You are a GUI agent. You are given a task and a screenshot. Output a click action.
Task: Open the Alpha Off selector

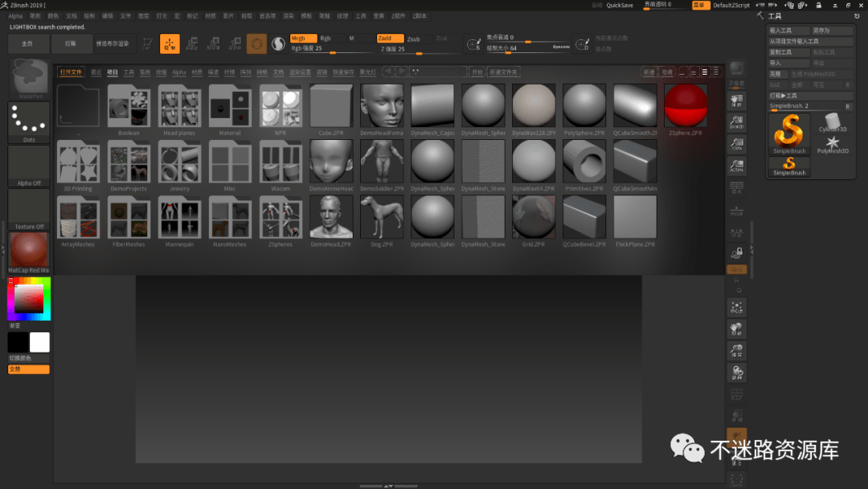[x=30, y=166]
